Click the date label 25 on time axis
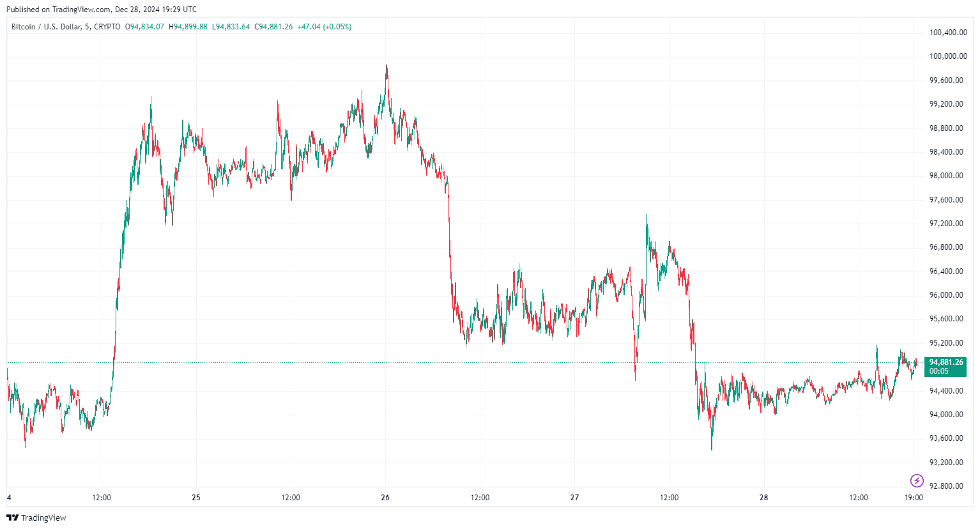Viewport: 980px width, 529px height. pyautogui.click(x=196, y=498)
